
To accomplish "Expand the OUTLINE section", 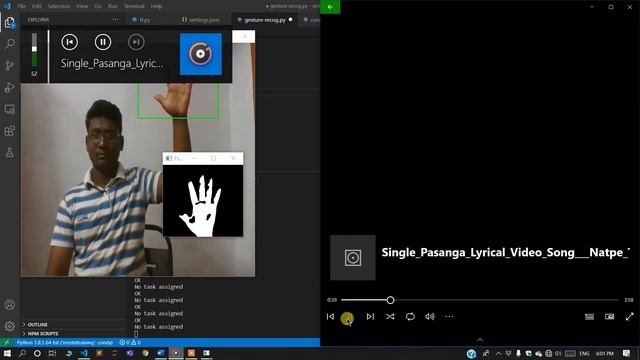I will tap(38, 324).
